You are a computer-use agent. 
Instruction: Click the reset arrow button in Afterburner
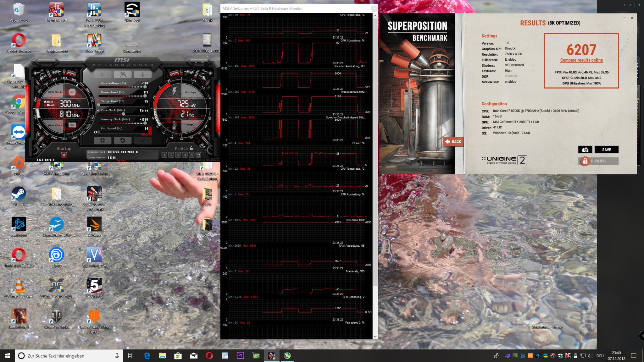tap(123, 140)
